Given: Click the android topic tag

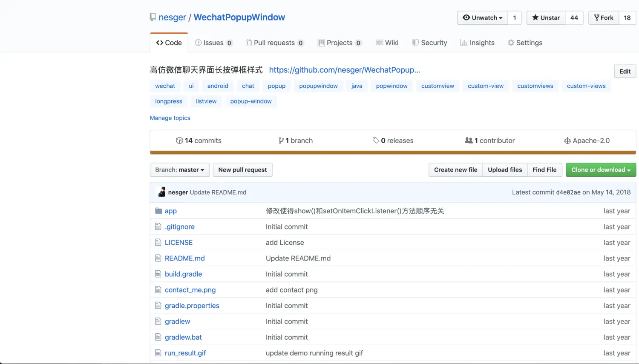Looking at the screenshot, I should 218,86.
